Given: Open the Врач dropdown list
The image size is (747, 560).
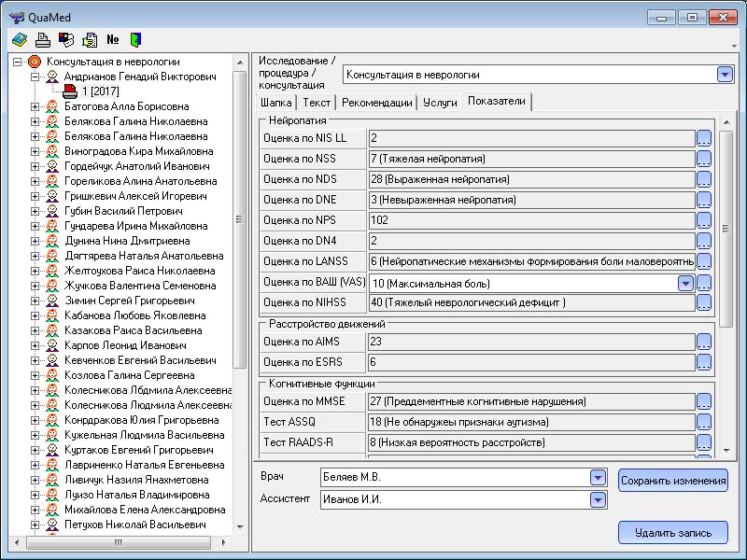Looking at the screenshot, I should pyautogui.click(x=598, y=478).
